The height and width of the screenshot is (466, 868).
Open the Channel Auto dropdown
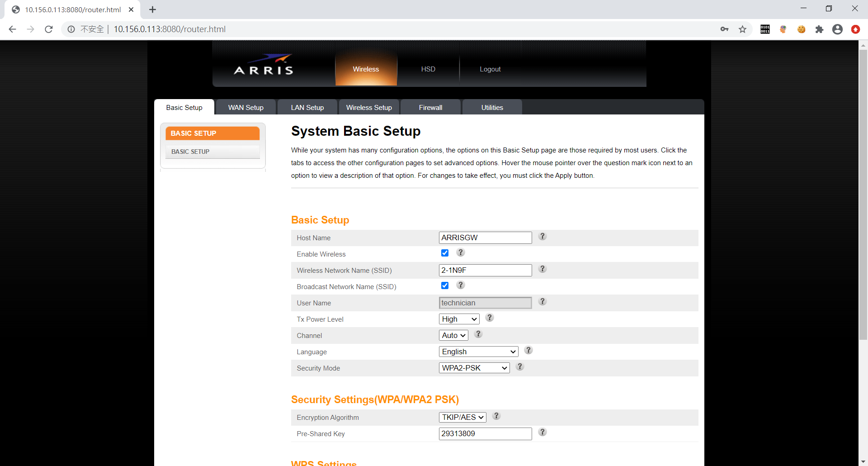(x=453, y=335)
